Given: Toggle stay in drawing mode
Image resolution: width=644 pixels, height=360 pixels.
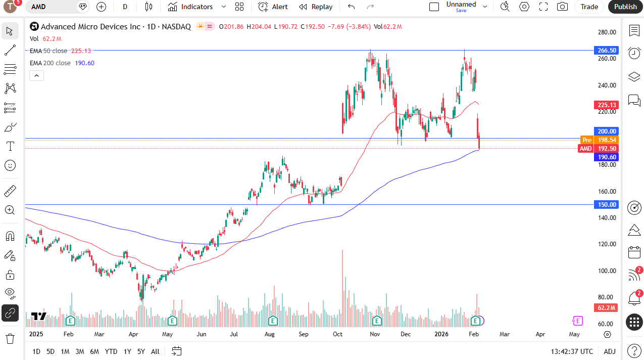Looking at the screenshot, I should [10, 255].
